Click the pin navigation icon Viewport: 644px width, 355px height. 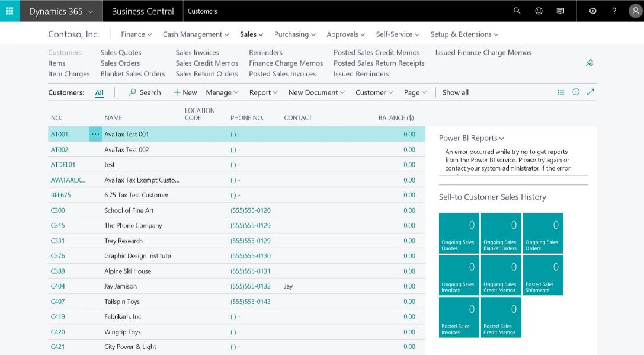[x=589, y=63]
